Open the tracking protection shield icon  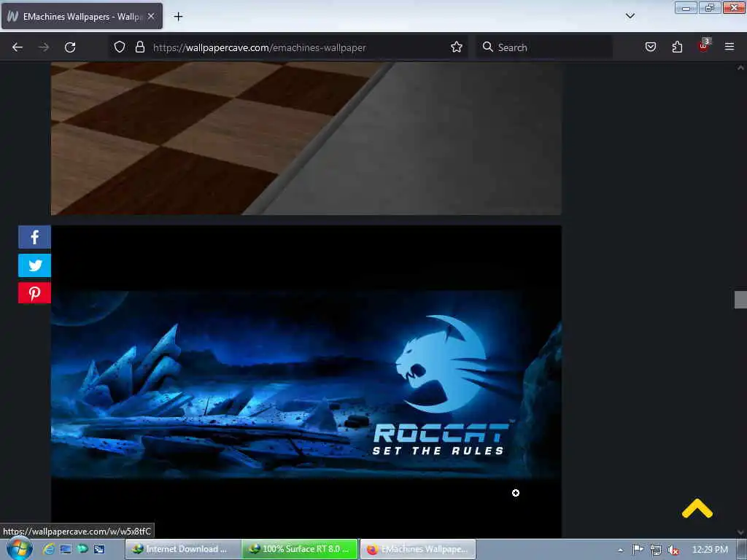120,47
